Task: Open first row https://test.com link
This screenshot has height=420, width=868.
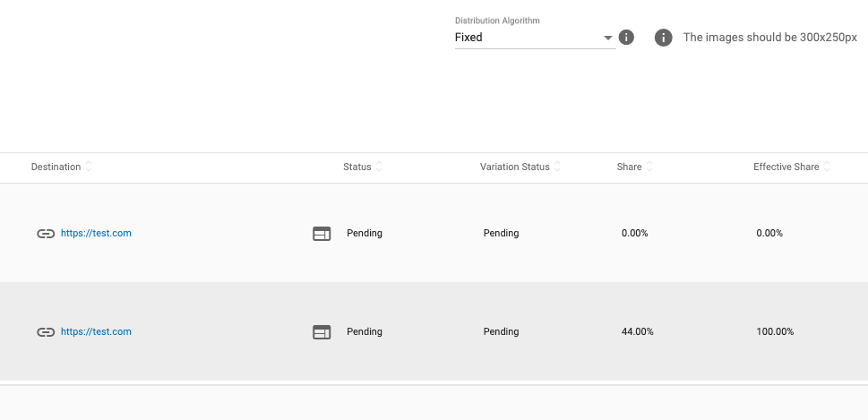Action: (x=96, y=234)
